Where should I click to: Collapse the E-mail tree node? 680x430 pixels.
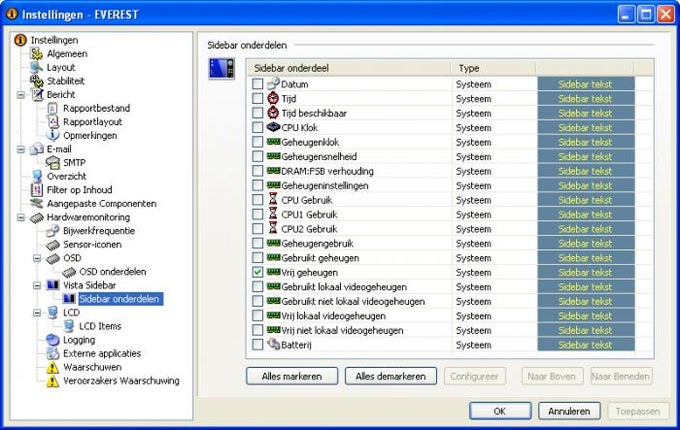pyautogui.click(x=21, y=149)
